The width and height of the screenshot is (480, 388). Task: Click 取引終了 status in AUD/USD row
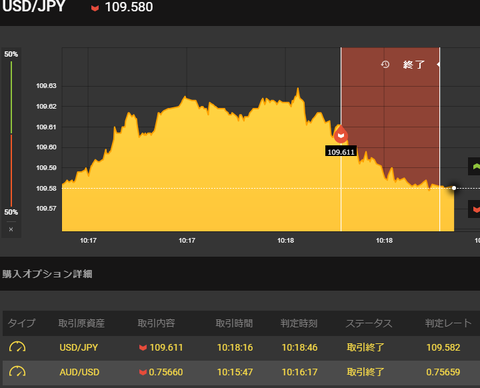(366, 372)
